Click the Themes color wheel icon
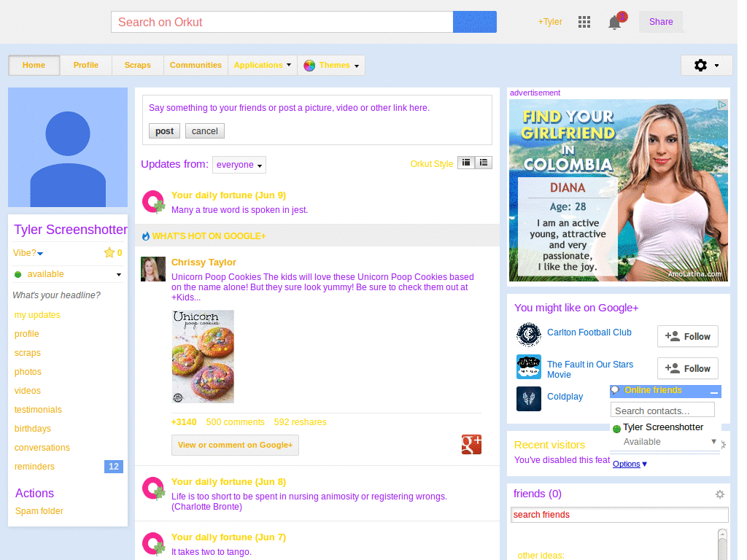The width and height of the screenshot is (747, 560). pos(309,65)
